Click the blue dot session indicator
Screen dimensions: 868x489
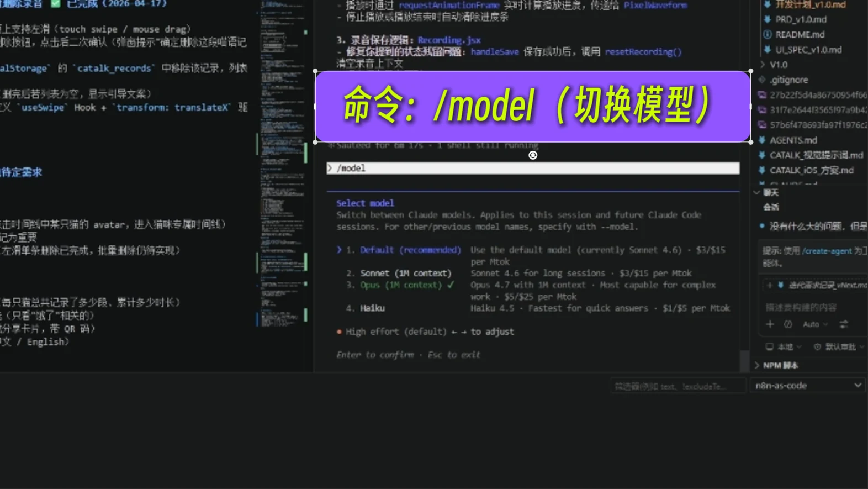pos(762,225)
